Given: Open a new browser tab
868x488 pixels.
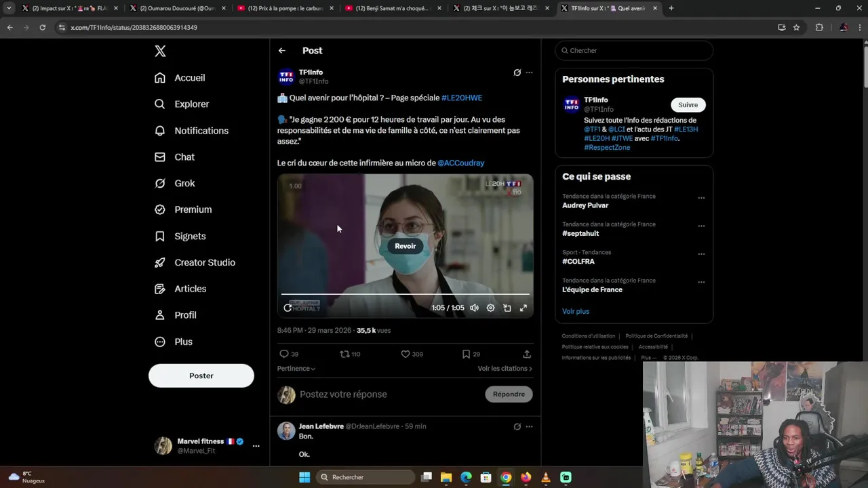Looking at the screenshot, I should (x=671, y=8).
